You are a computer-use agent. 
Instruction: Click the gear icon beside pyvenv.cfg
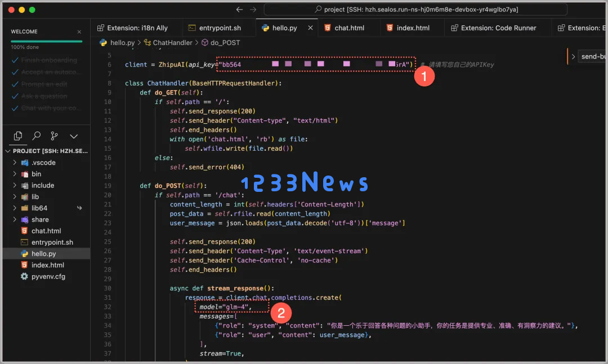tap(24, 276)
